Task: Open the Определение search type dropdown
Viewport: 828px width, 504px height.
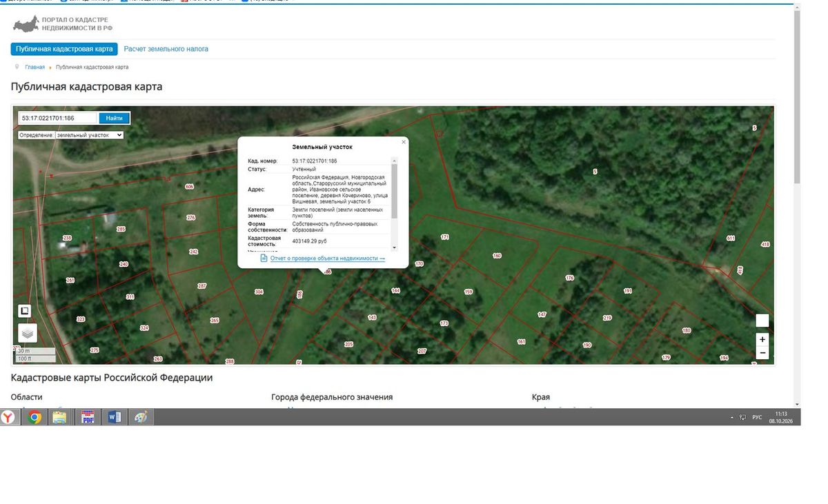Action: [x=89, y=135]
